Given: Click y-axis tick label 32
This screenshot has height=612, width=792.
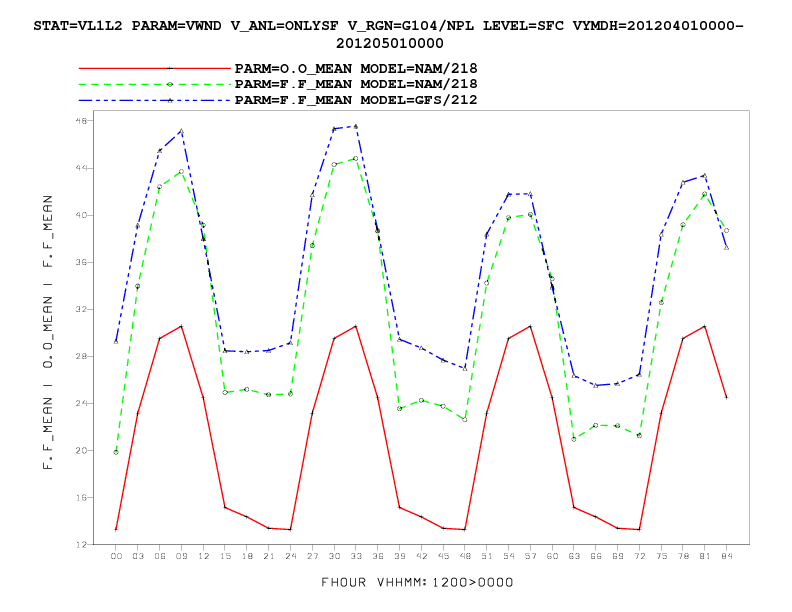Looking at the screenshot, I should coord(81,309).
